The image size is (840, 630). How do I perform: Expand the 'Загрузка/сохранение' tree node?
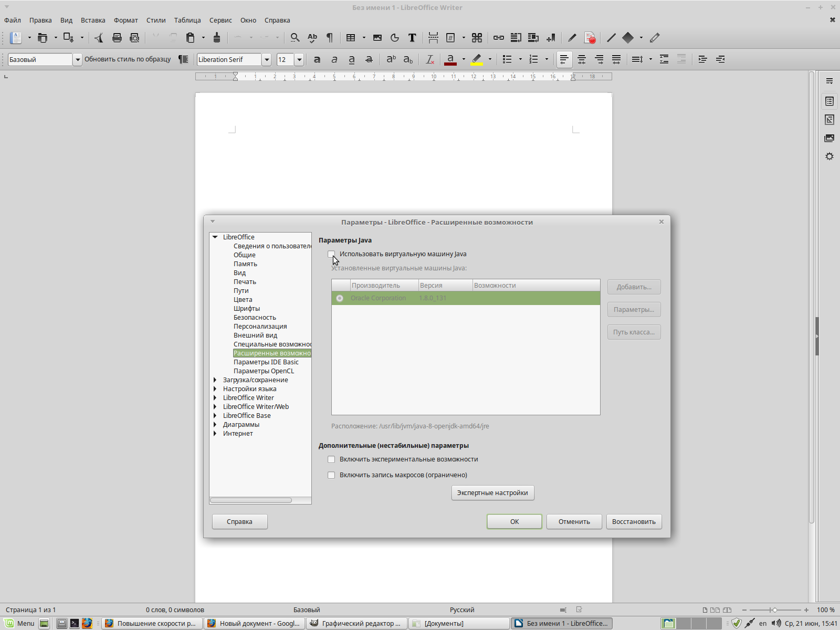point(215,380)
